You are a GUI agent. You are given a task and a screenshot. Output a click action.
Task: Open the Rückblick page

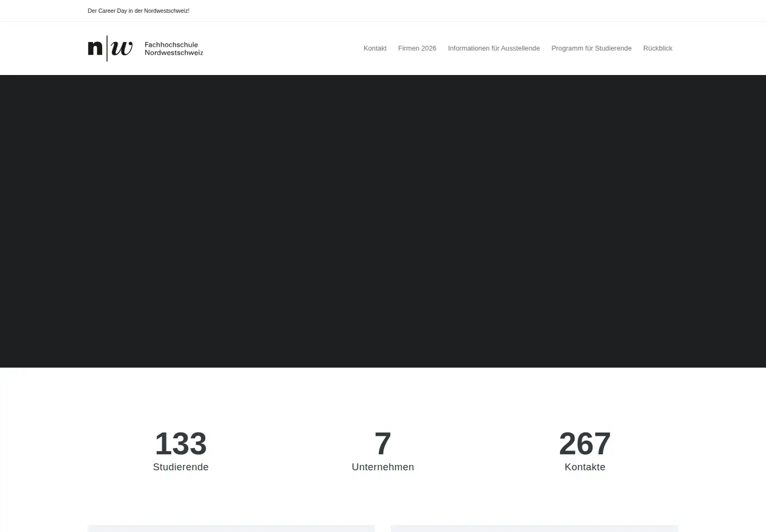tap(657, 48)
